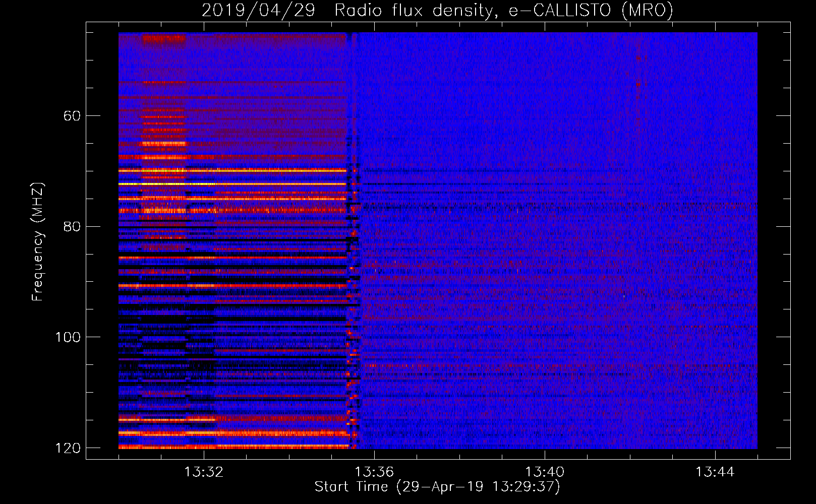The width and height of the screenshot is (816, 504).
Task: Click the Frequency (MHZ) axis label
Action: click(x=38, y=241)
